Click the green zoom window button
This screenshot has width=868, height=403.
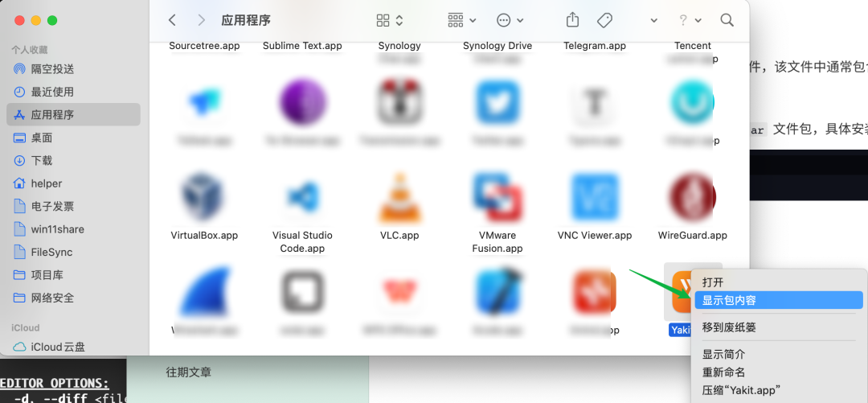pyautogui.click(x=52, y=20)
